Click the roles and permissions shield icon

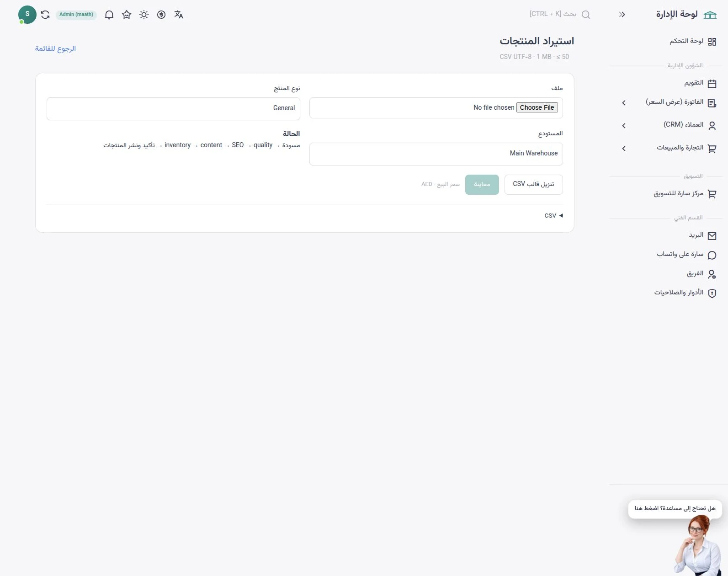point(712,293)
